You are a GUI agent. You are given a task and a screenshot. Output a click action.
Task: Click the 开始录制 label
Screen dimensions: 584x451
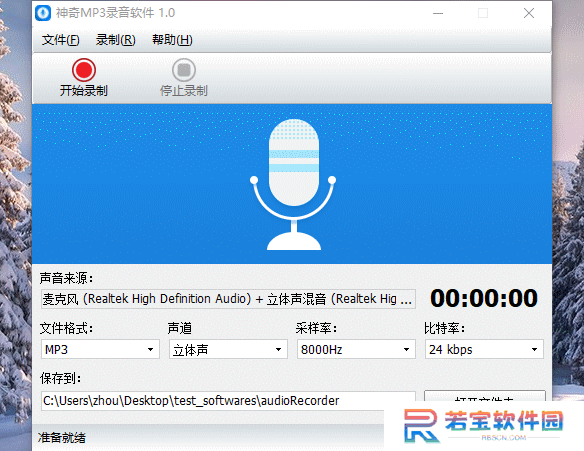[x=84, y=90]
